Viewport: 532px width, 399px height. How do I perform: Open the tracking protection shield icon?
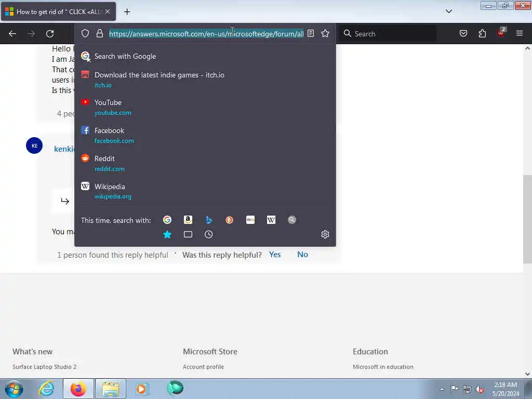tap(85, 33)
